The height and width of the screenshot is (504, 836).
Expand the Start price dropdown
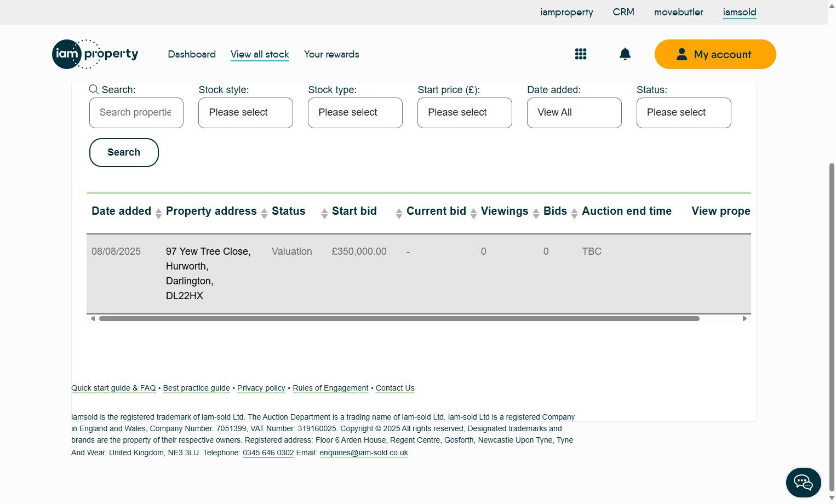[x=465, y=113]
